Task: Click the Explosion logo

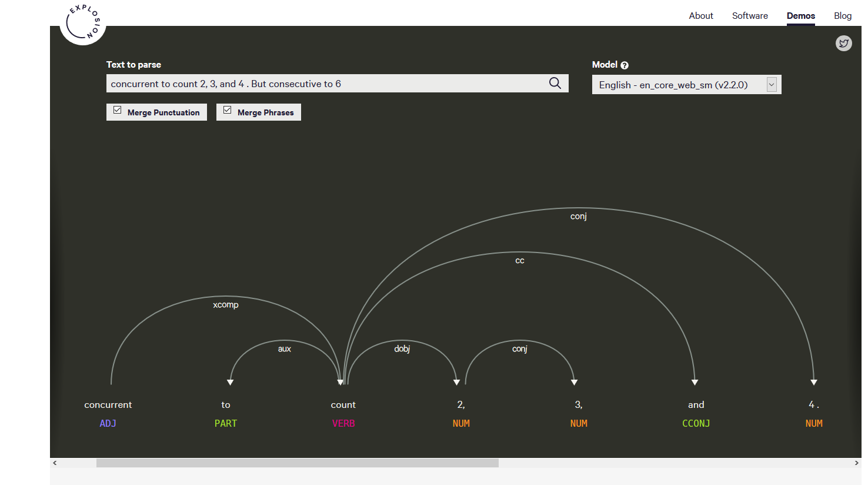Action: point(83,22)
